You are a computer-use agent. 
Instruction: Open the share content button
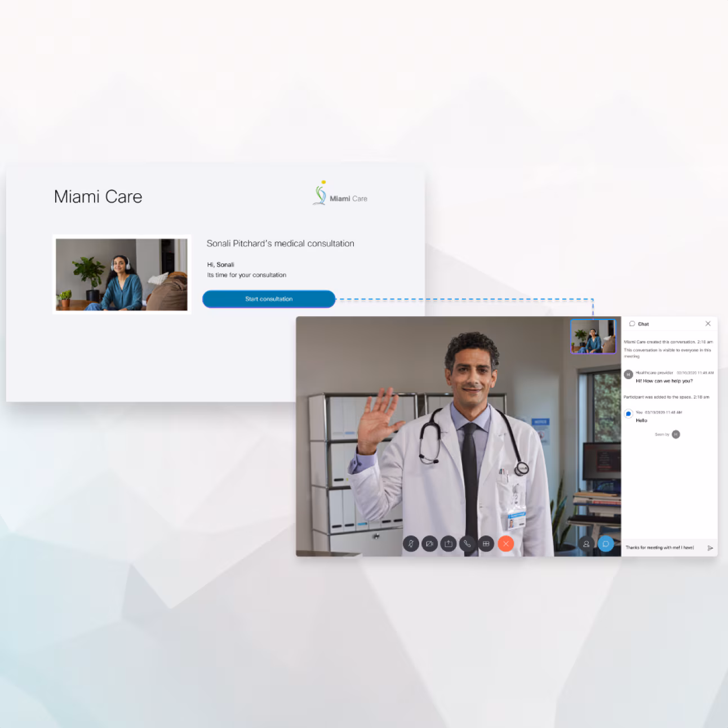tap(449, 544)
